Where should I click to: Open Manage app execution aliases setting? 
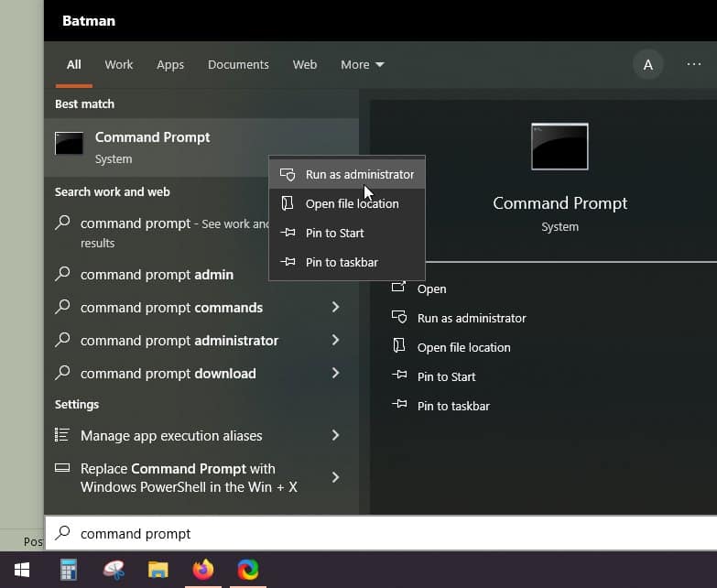pos(201,435)
